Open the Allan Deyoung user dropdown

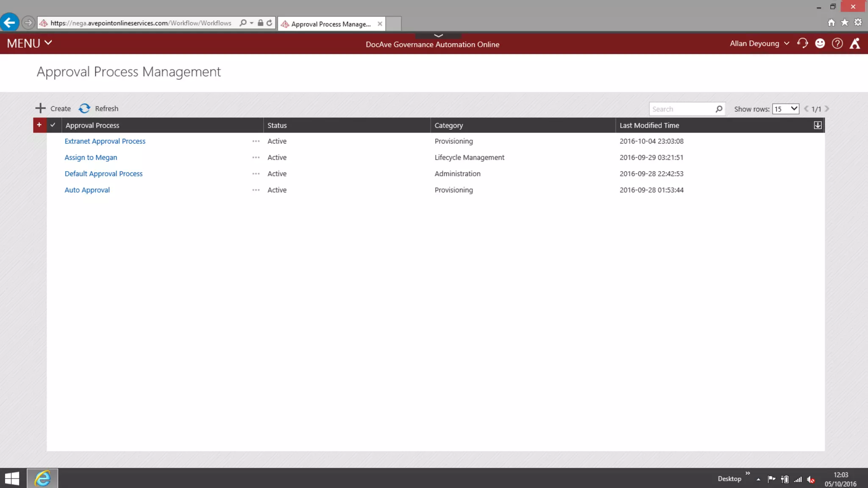point(759,43)
